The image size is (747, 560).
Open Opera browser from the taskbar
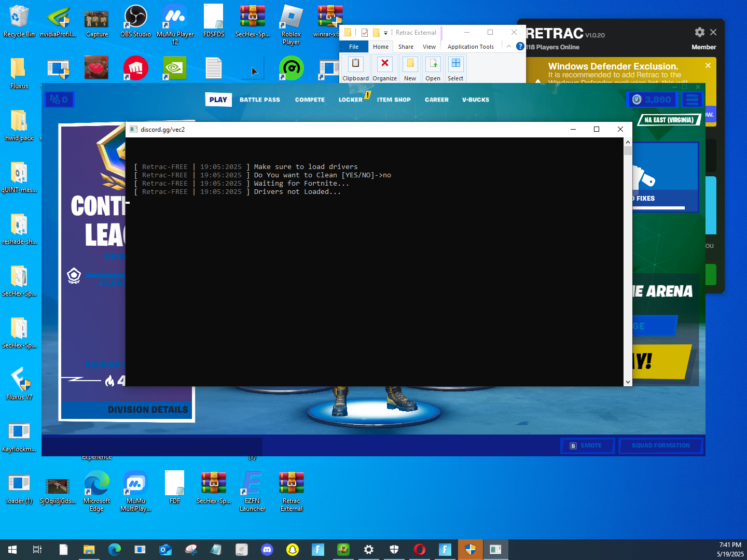tap(420, 550)
